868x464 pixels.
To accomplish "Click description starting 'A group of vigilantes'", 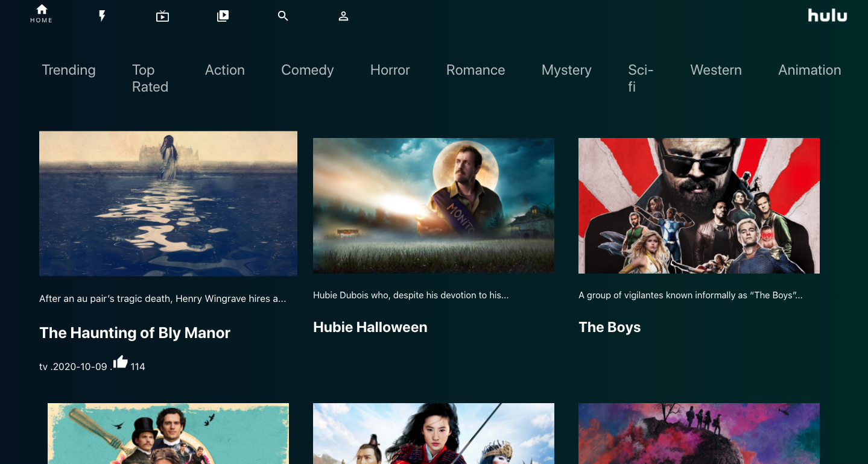I will [691, 295].
